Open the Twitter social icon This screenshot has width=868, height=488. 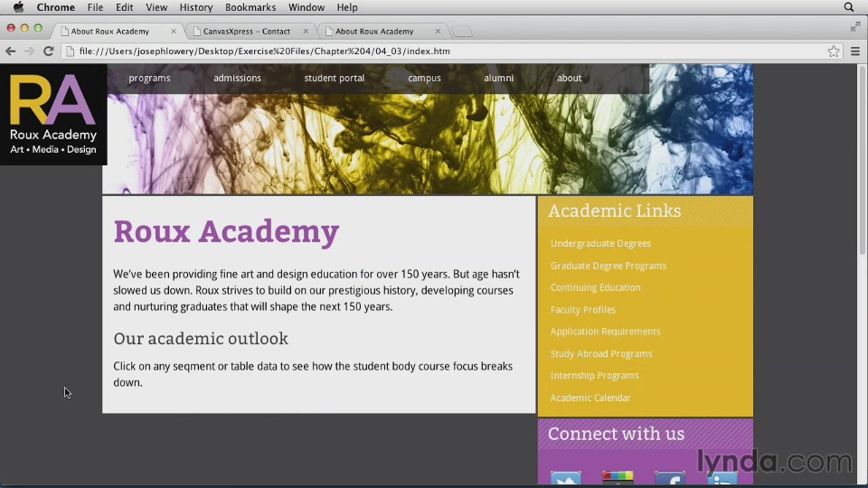coord(566,479)
